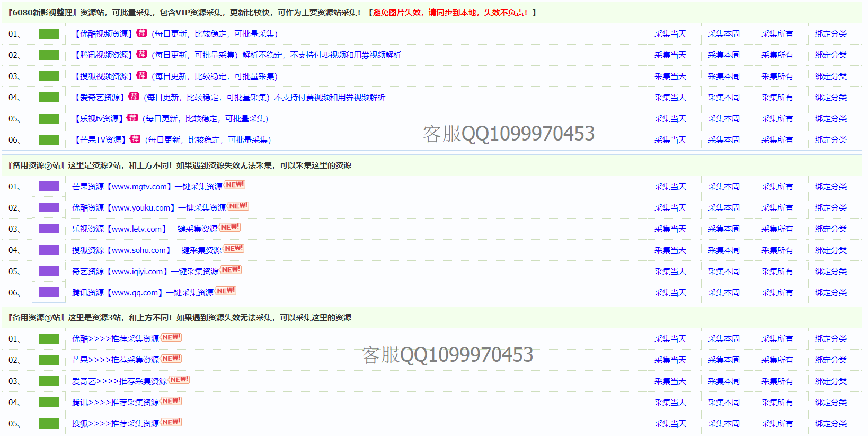
Task: Click the 荐 badge beside 芒果TV资源
Action: [x=135, y=139]
